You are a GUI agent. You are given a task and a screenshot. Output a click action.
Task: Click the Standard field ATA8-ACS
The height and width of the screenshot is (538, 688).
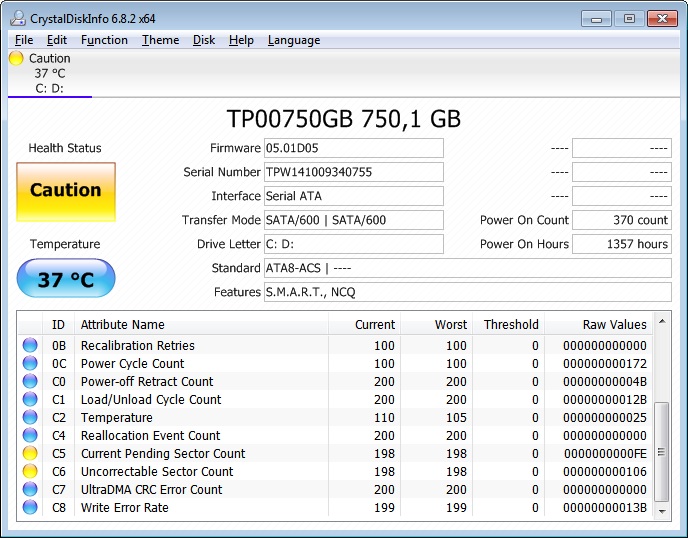pyautogui.click(x=468, y=268)
